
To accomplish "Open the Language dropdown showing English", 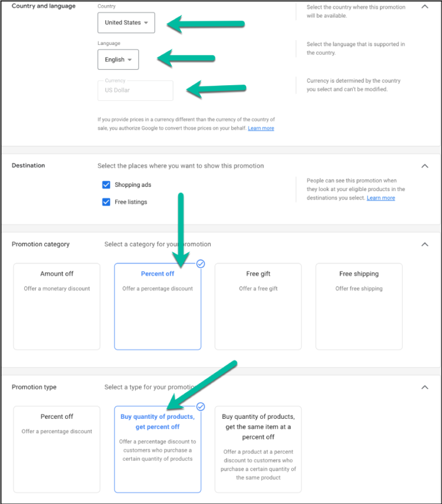I will [118, 59].
